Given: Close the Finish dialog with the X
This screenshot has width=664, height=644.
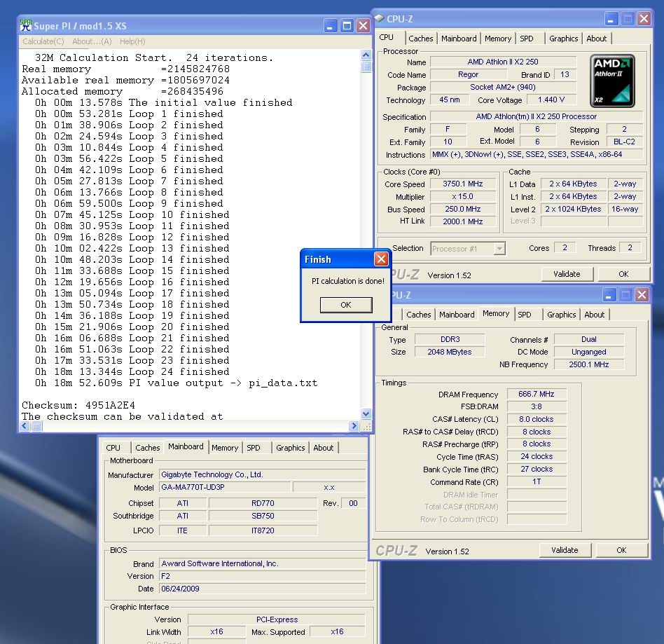Looking at the screenshot, I should [x=381, y=259].
